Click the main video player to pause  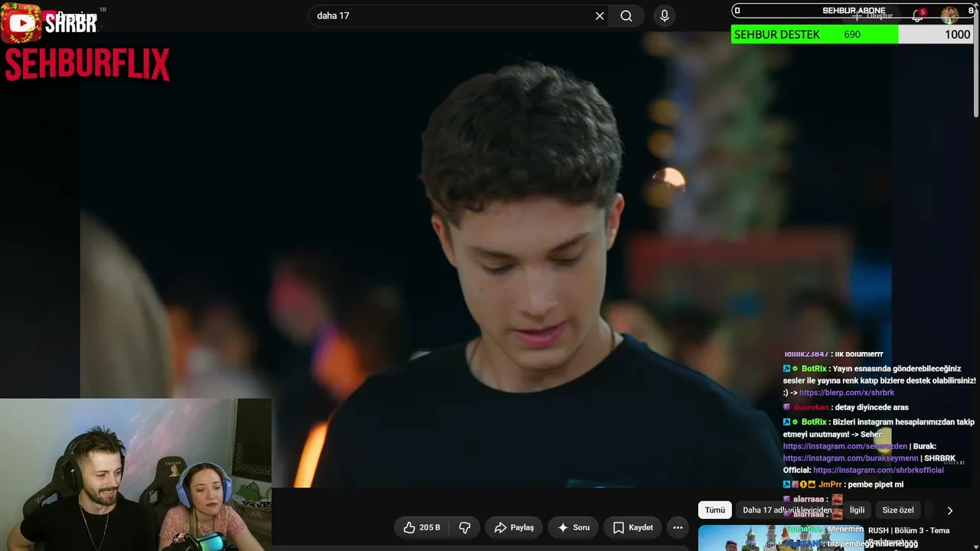click(485, 260)
